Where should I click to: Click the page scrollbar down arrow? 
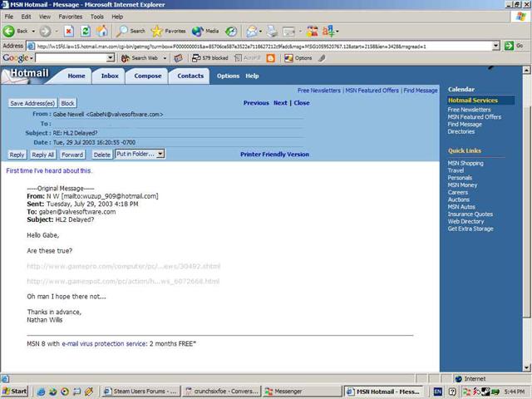[x=526, y=367]
